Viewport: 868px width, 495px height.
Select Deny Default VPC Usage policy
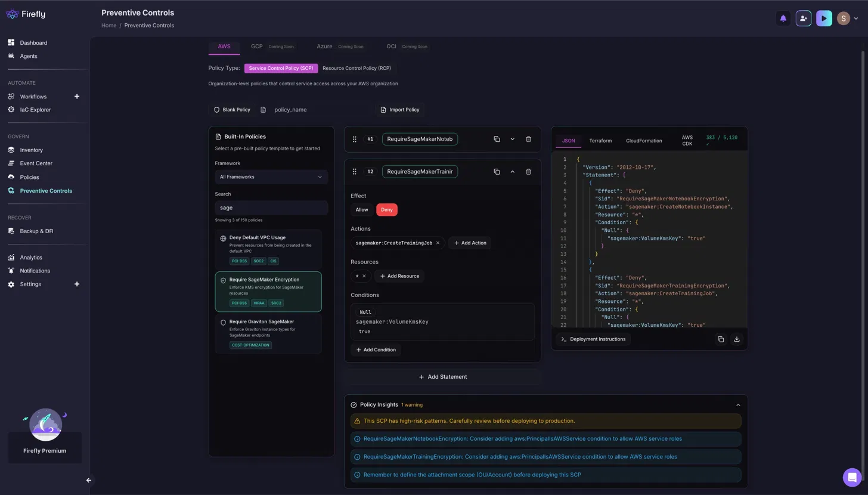[x=268, y=249]
